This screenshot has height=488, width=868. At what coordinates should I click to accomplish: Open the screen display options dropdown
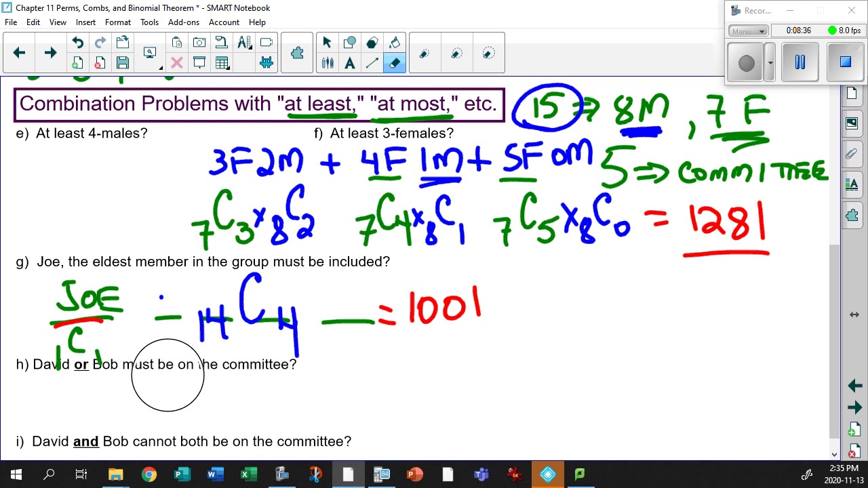[x=151, y=53]
